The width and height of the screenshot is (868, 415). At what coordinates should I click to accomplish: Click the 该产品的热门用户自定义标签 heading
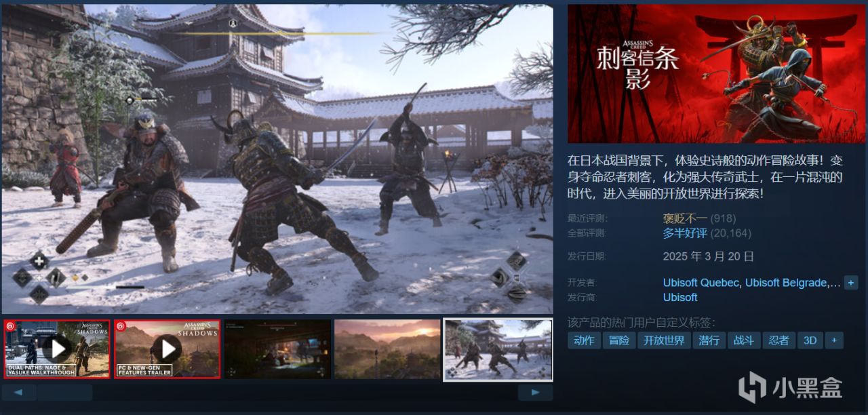pos(642,322)
